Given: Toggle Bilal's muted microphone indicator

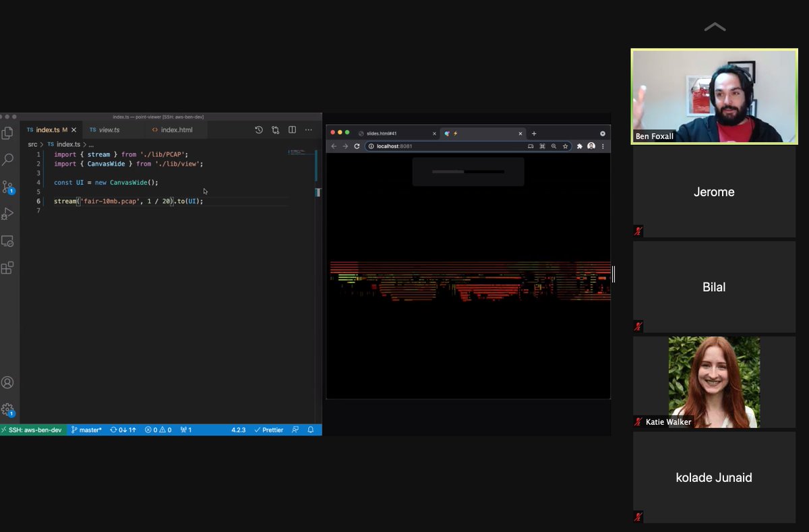Looking at the screenshot, I should click(638, 326).
